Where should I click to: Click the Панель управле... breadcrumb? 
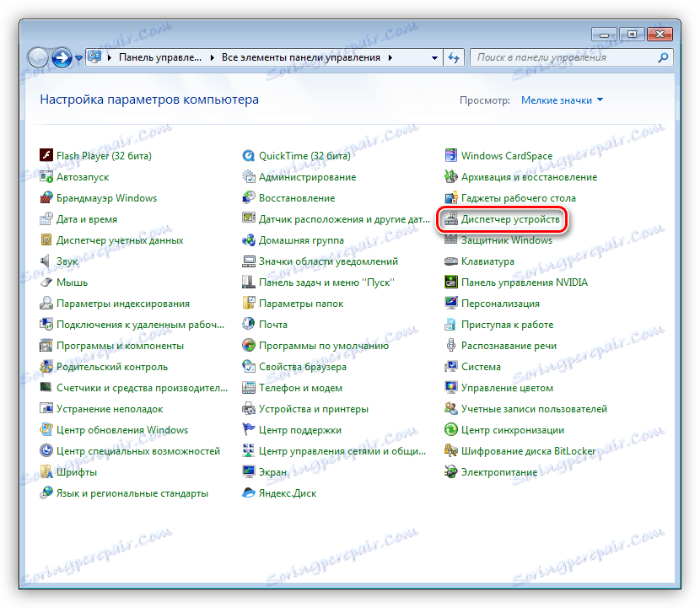(x=160, y=57)
